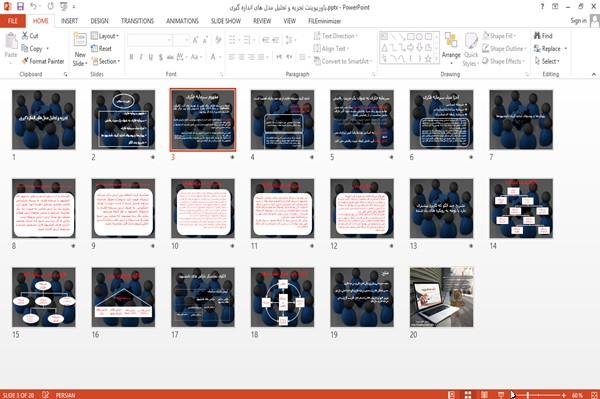Open the font size combo box

(x=181, y=40)
